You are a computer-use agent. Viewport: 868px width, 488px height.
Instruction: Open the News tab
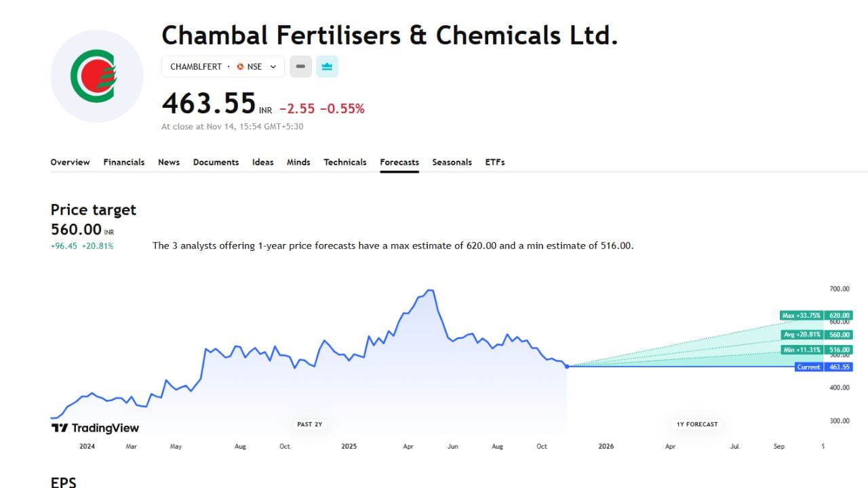pyautogui.click(x=169, y=162)
